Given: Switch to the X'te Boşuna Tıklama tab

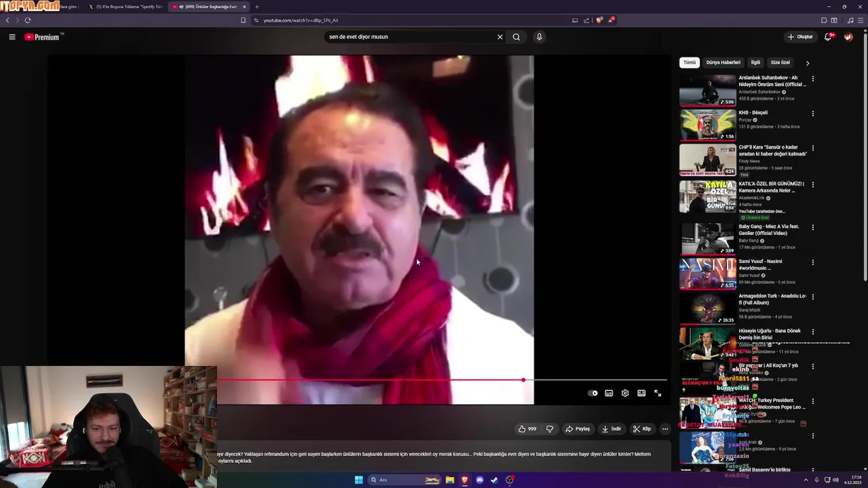Looking at the screenshot, I should [125, 7].
